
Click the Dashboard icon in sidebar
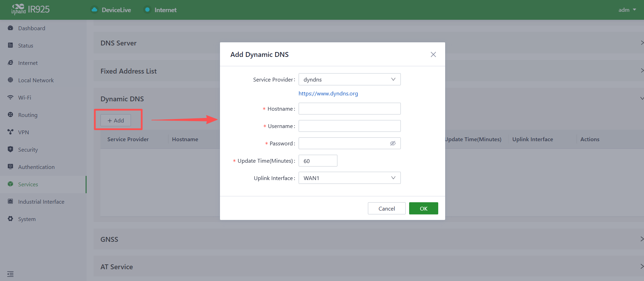pyautogui.click(x=10, y=28)
